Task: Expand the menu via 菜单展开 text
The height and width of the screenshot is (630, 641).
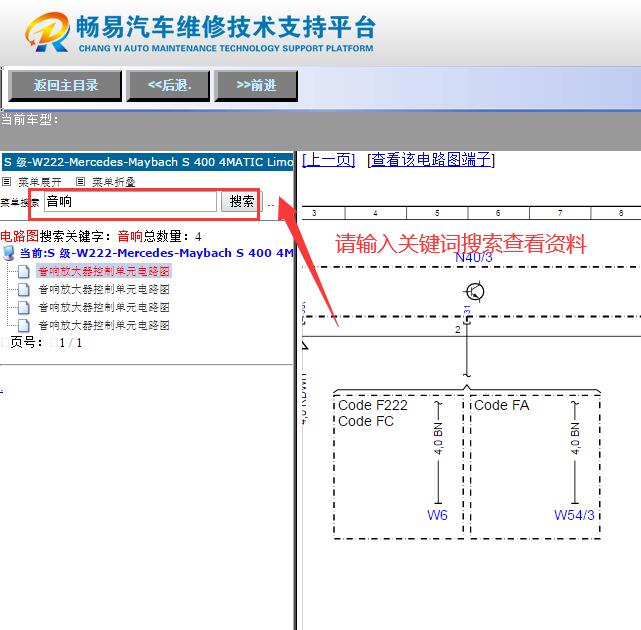Action: click(x=40, y=182)
